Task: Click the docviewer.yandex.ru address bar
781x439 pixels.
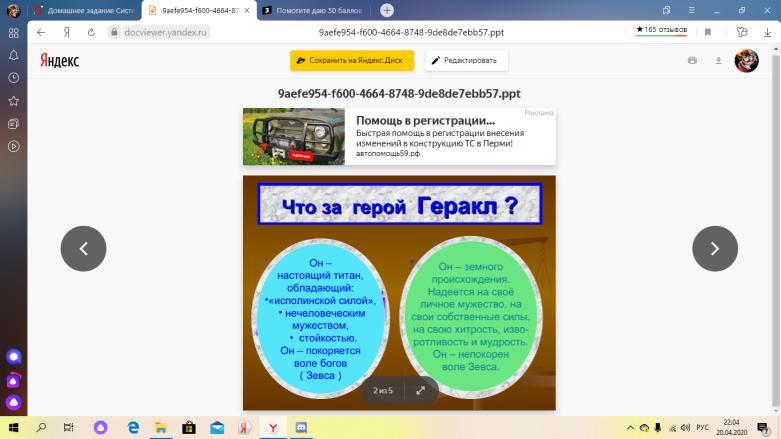Action: coord(160,32)
